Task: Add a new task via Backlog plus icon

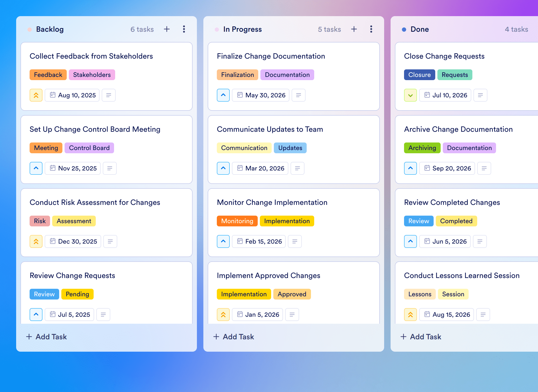Action: (167, 29)
